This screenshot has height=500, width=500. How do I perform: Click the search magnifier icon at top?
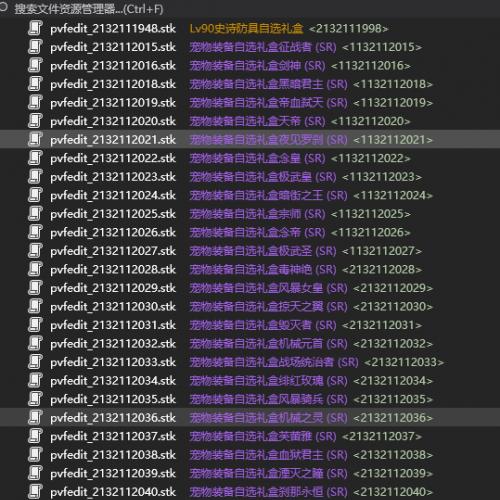(3, 7)
